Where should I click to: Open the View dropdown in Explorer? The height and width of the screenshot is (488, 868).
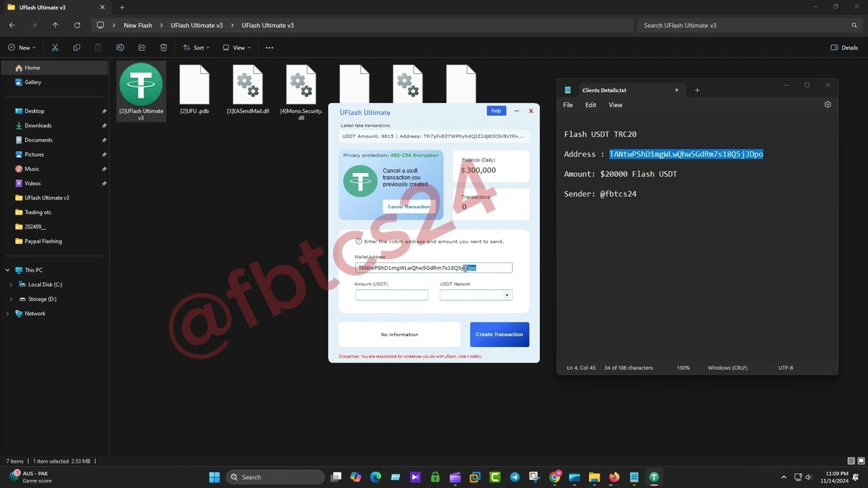click(237, 47)
